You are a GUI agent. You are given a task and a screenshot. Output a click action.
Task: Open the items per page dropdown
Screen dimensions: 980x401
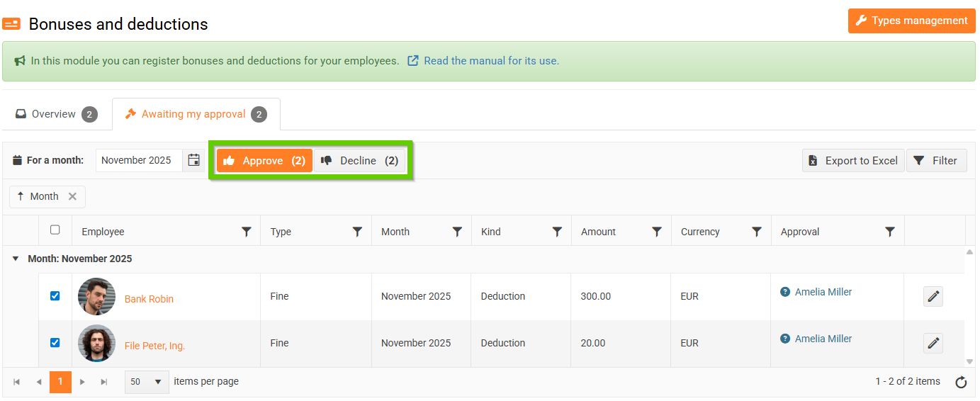[147, 382]
